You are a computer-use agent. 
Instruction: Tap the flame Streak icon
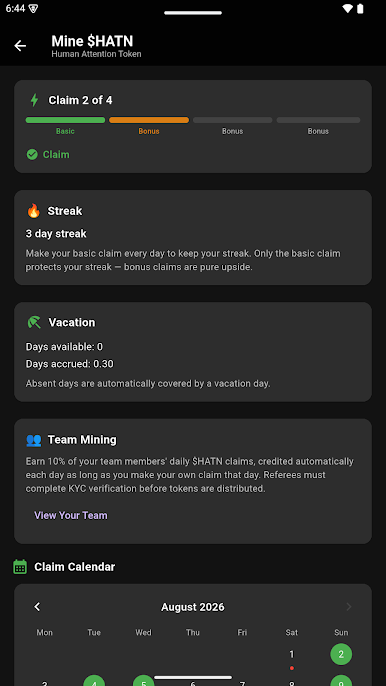click(33, 211)
